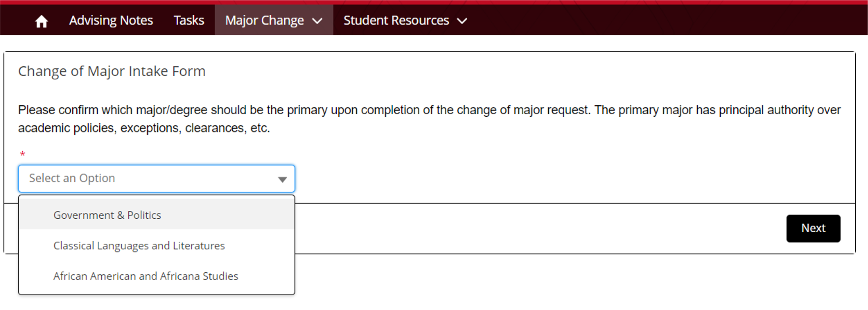Choose Classical Languages and Literatures

(139, 245)
